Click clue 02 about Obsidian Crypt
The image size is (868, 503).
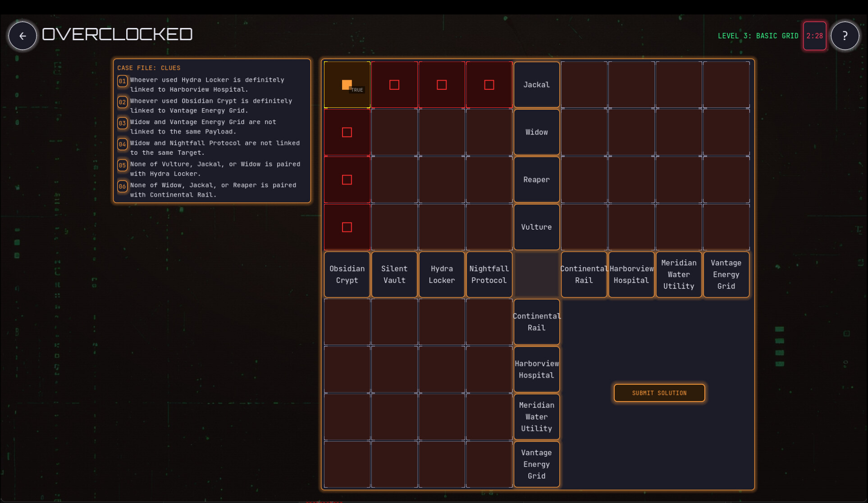click(212, 106)
